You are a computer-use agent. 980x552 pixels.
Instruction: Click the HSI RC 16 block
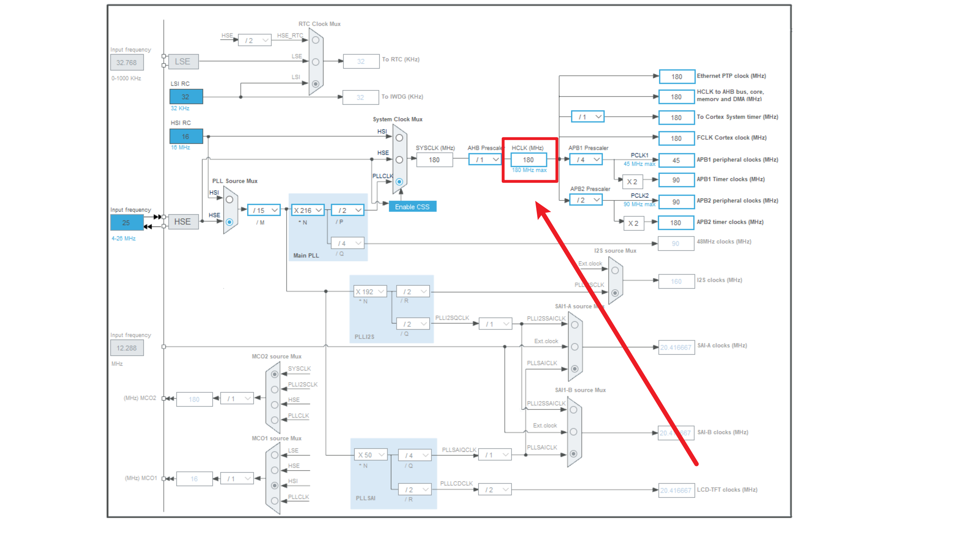pyautogui.click(x=186, y=136)
